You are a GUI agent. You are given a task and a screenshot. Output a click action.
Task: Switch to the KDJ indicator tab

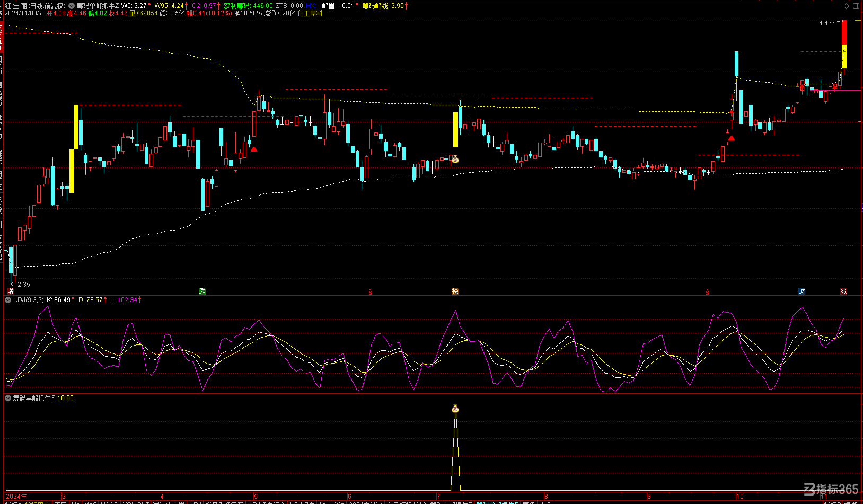196,502
